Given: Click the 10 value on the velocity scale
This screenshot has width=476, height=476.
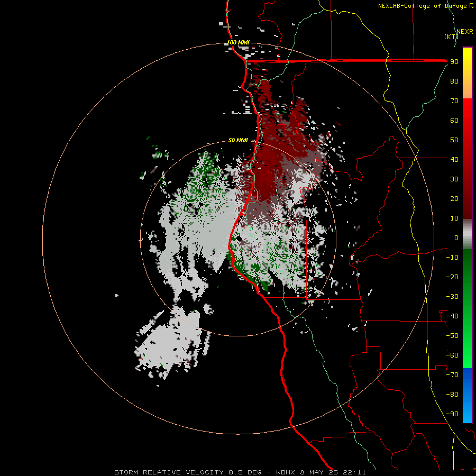Looking at the screenshot, I should click(x=454, y=218).
